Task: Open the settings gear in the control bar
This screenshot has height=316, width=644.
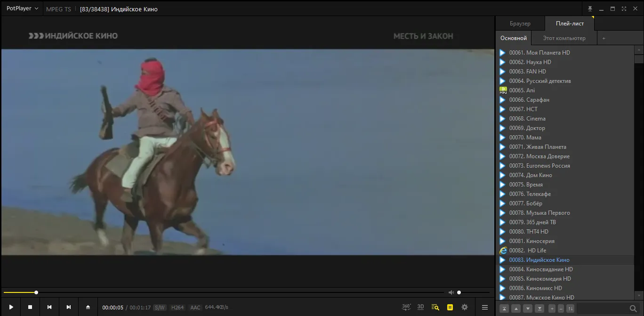Action: 465,307
